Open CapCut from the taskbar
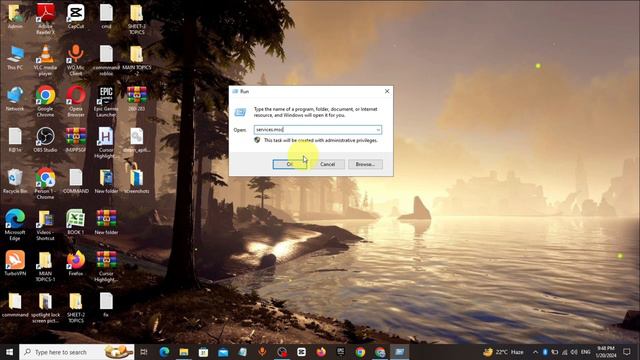This screenshot has height=360, width=640. [x=302, y=352]
